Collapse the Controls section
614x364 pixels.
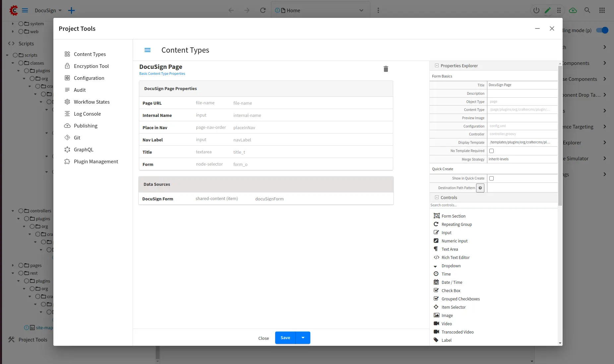pos(437,197)
